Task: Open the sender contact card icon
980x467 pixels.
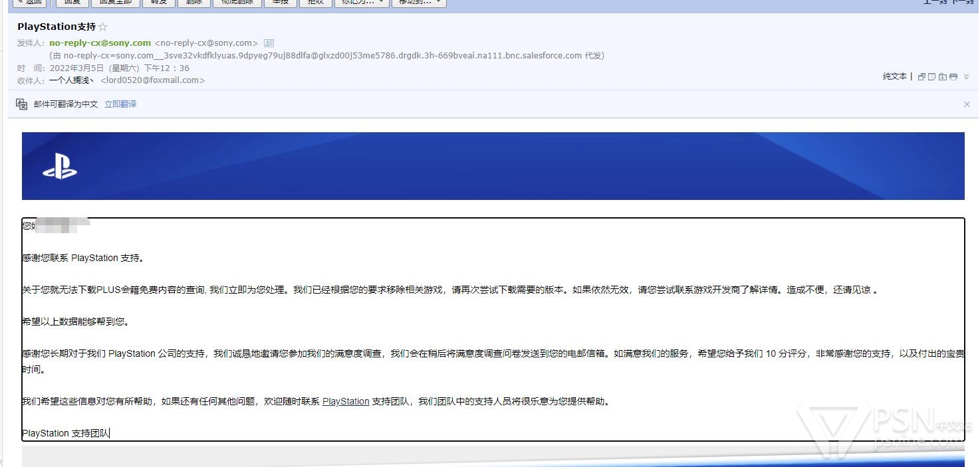Action: click(269, 43)
